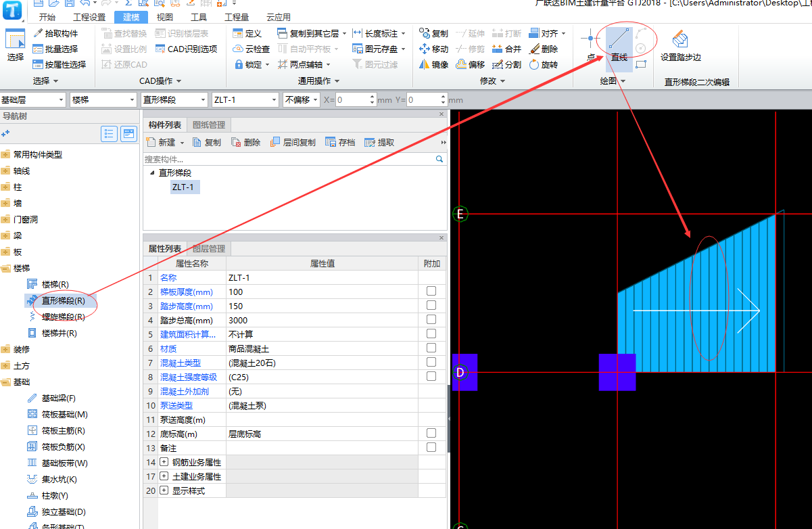The width and height of the screenshot is (812, 529).
Task: Switch to the 图纸管理 tab
Action: click(209, 124)
